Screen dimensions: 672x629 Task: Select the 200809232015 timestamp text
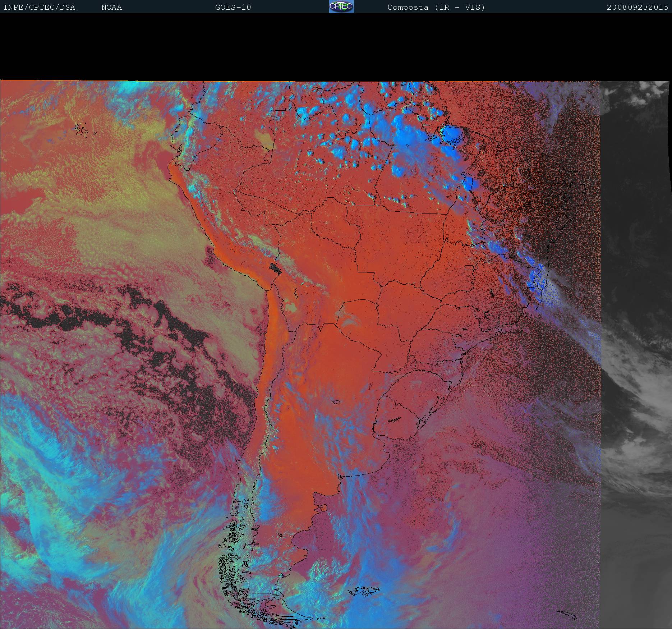point(637,7)
